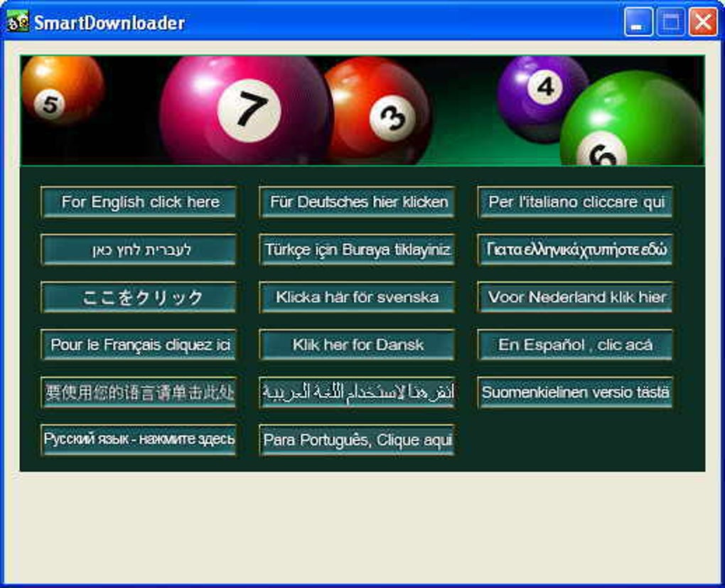Select the 'For English click here' button
Screen dimensions: 725x588
(139, 202)
